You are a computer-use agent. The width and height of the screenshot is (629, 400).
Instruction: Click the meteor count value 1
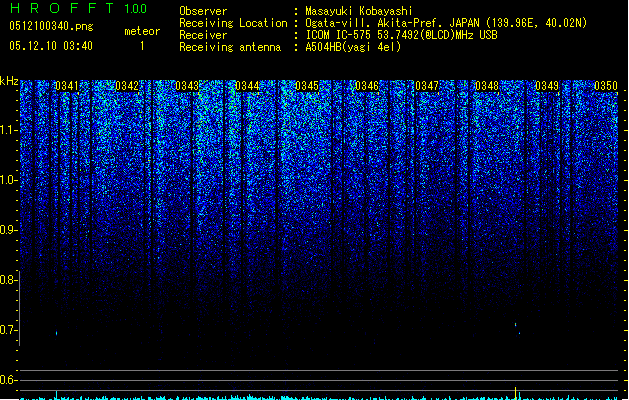[x=142, y=46]
